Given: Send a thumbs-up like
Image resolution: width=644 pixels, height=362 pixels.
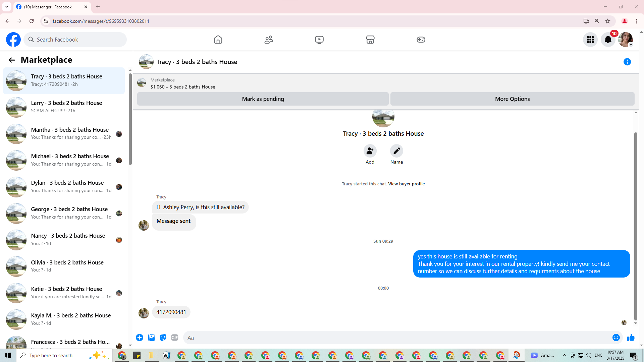Looking at the screenshot, I should (631, 338).
